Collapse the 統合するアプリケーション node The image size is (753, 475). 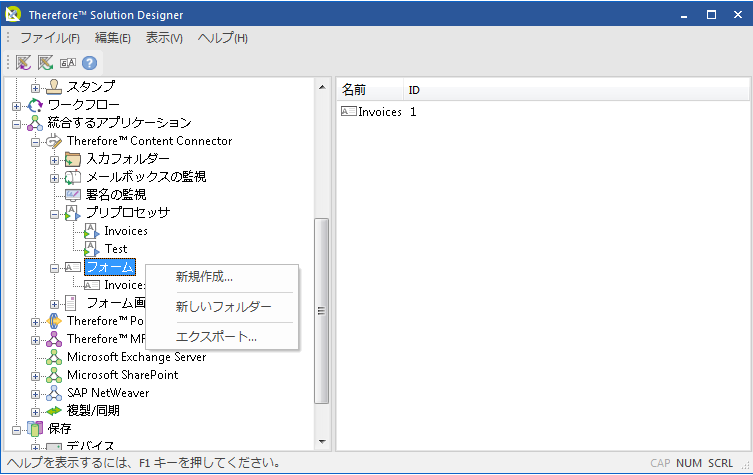17,124
